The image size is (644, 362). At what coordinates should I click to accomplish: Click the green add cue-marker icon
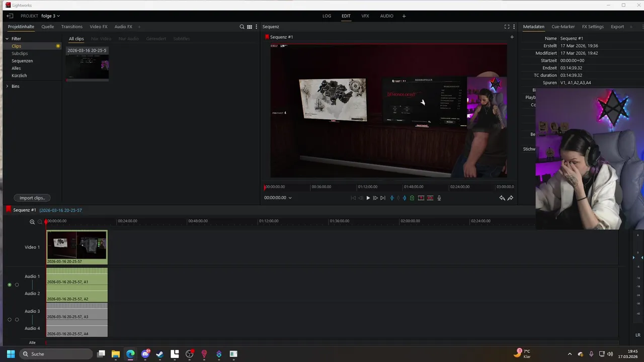[412, 198]
